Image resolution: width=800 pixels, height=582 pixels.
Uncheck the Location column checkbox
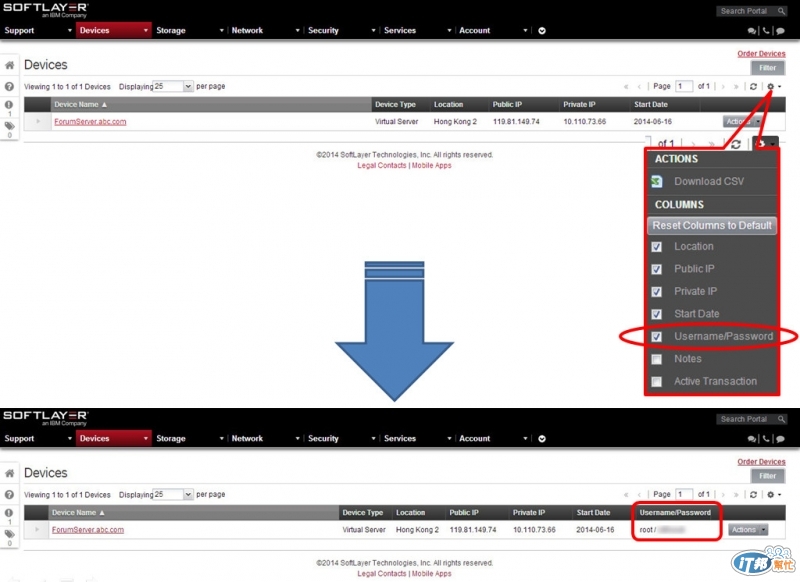pyautogui.click(x=657, y=247)
